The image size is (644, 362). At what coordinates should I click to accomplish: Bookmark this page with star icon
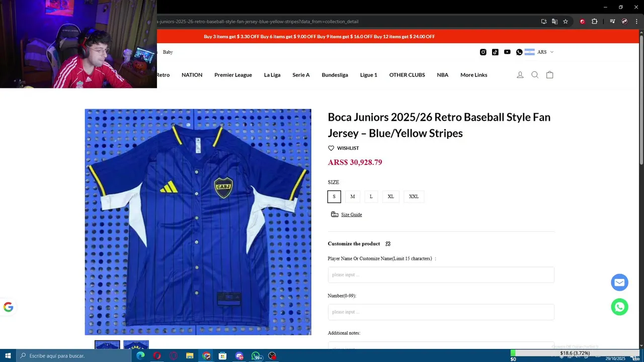pos(566,22)
